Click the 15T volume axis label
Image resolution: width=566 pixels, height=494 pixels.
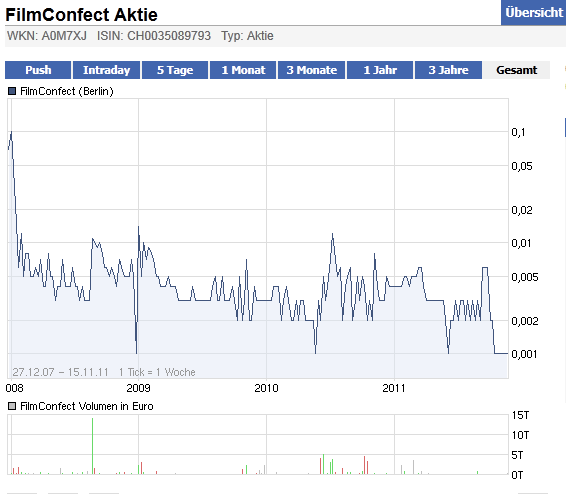click(x=520, y=415)
